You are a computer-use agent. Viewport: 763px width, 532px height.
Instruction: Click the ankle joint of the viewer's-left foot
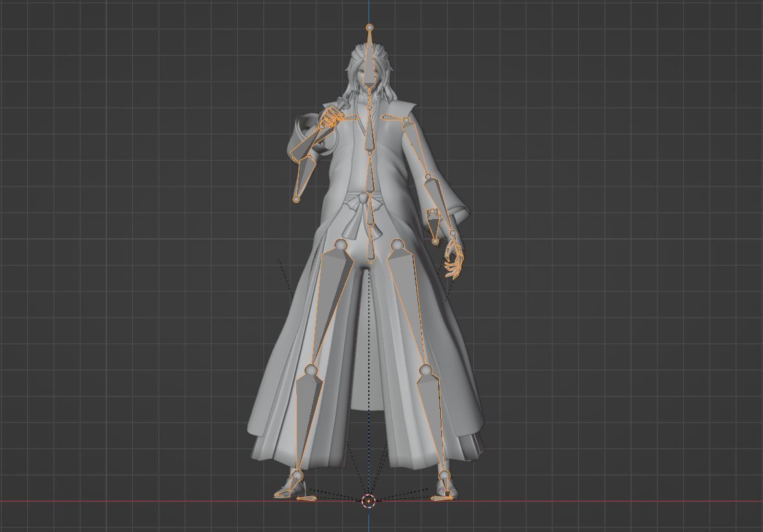tap(297, 474)
